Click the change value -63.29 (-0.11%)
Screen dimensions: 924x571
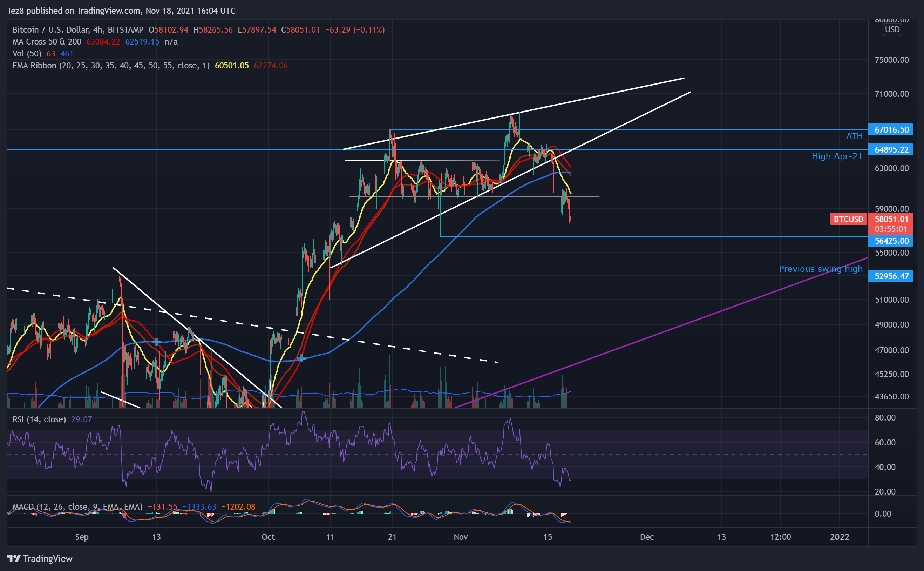pyautogui.click(x=355, y=30)
